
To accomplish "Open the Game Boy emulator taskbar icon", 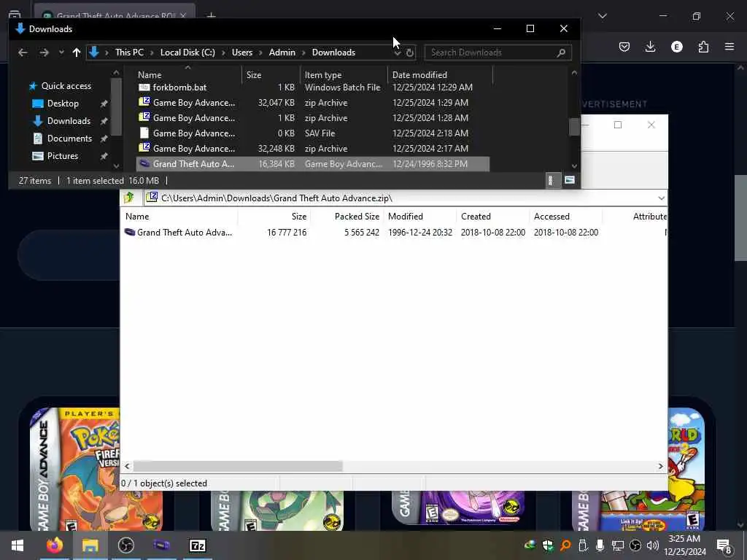I will 161,545.
